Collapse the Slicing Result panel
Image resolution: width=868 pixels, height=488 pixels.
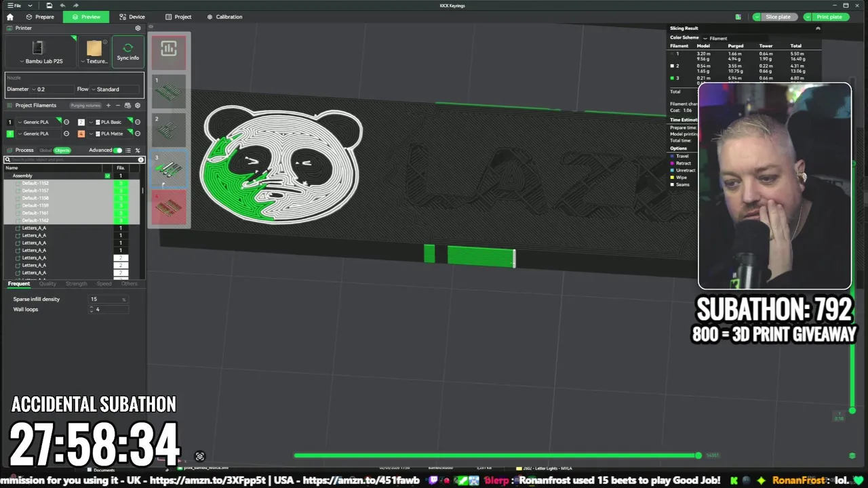[x=818, y=28]
